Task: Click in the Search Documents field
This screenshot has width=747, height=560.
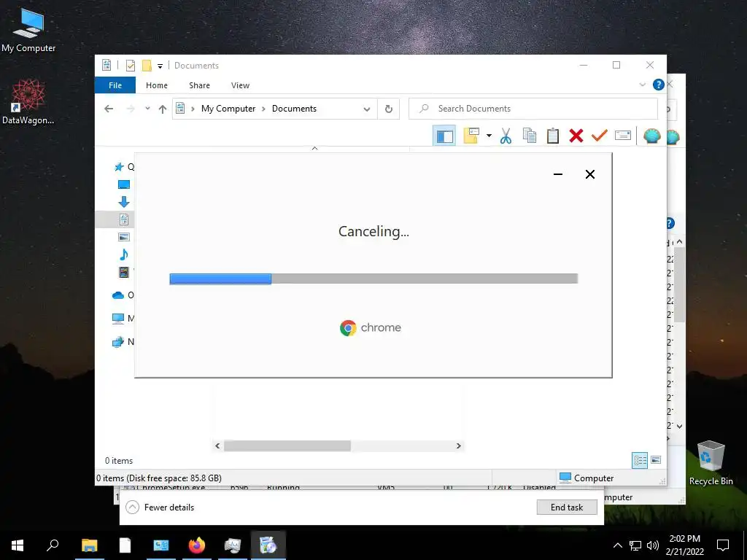Action: pyautogui.click(x=533, y=109)
